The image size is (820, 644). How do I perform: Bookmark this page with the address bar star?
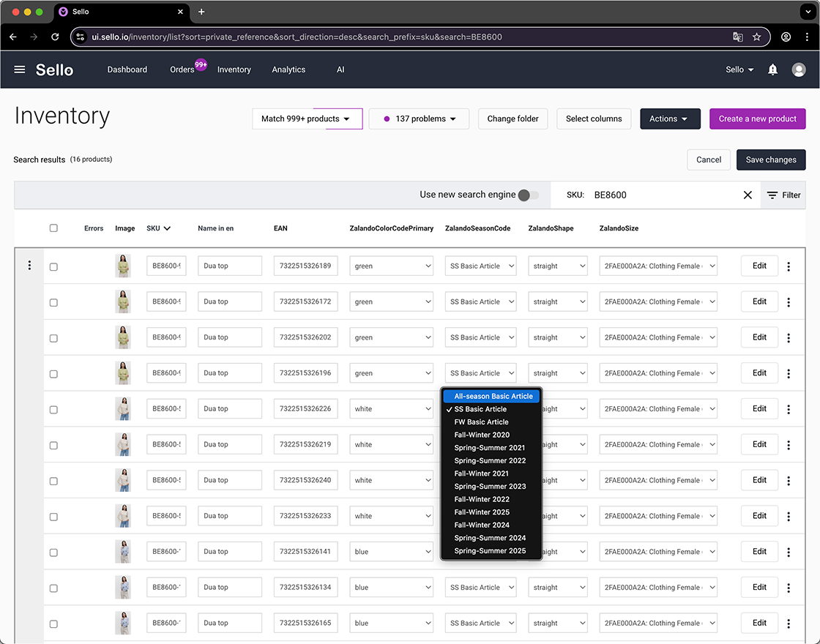click(756, 36)
